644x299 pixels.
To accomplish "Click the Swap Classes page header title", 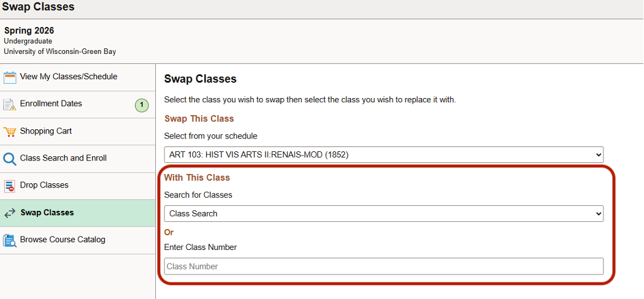I will tap(38, 7).
